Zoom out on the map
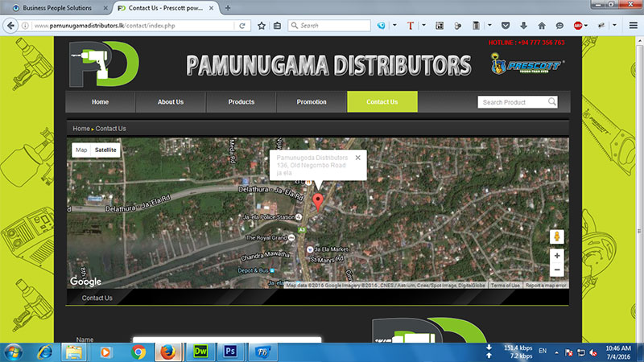Viewport: 644px width, 362px height. click(x=557, y=269)
